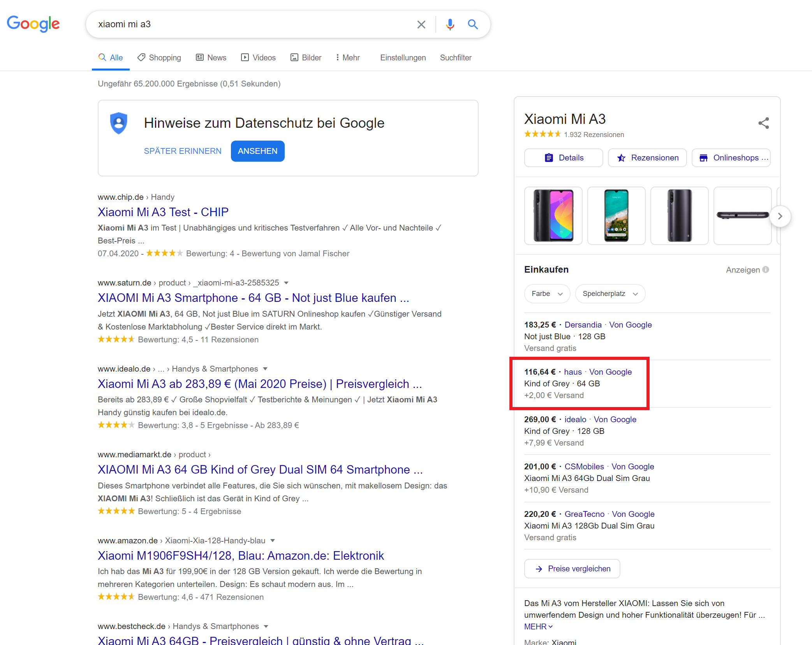Switch to the Shopping tab
Image resolution: width=812 pixels, height=645 pixels.
159,58
